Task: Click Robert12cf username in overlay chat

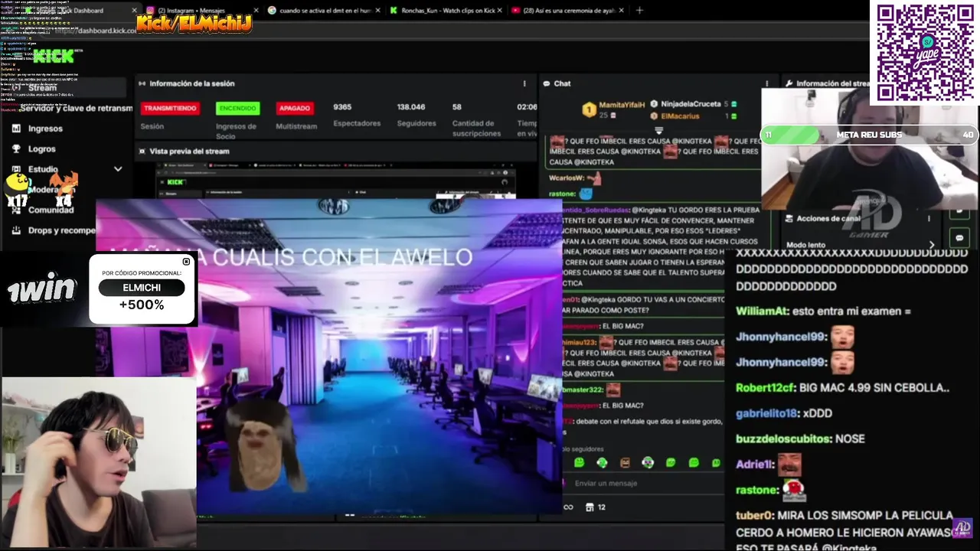Action: (766, 388)
